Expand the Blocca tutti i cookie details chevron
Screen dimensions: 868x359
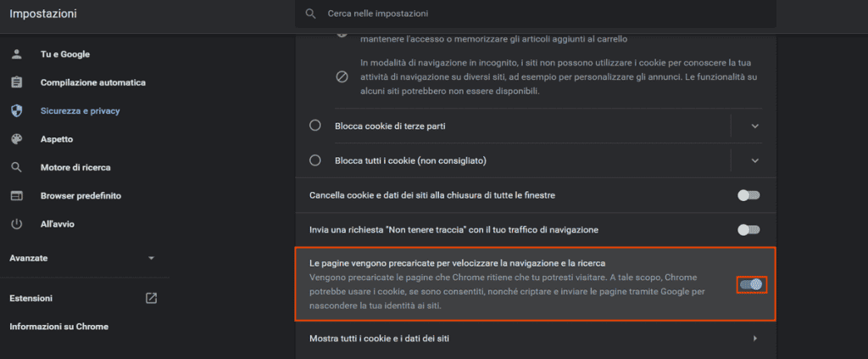(755, 160)
